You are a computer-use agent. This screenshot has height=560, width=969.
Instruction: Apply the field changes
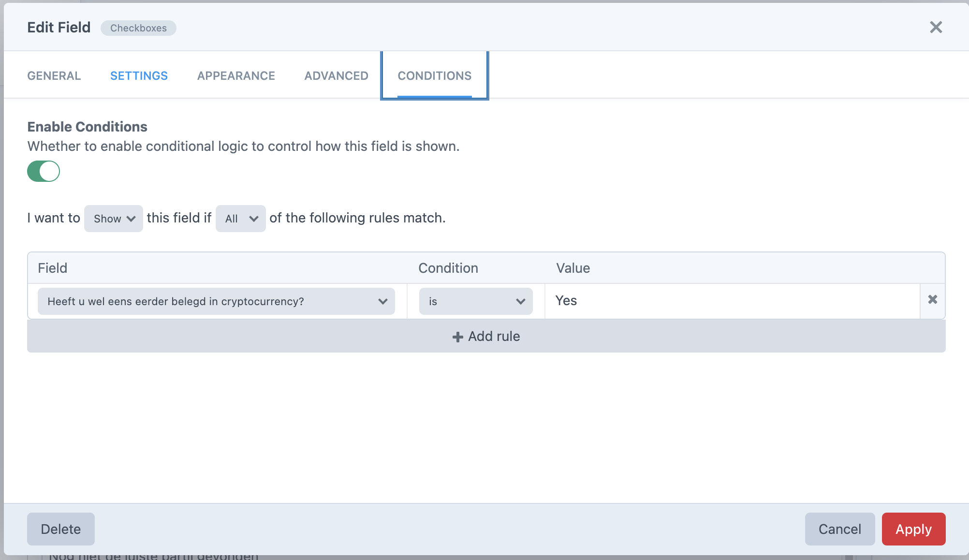coord(913,529)
